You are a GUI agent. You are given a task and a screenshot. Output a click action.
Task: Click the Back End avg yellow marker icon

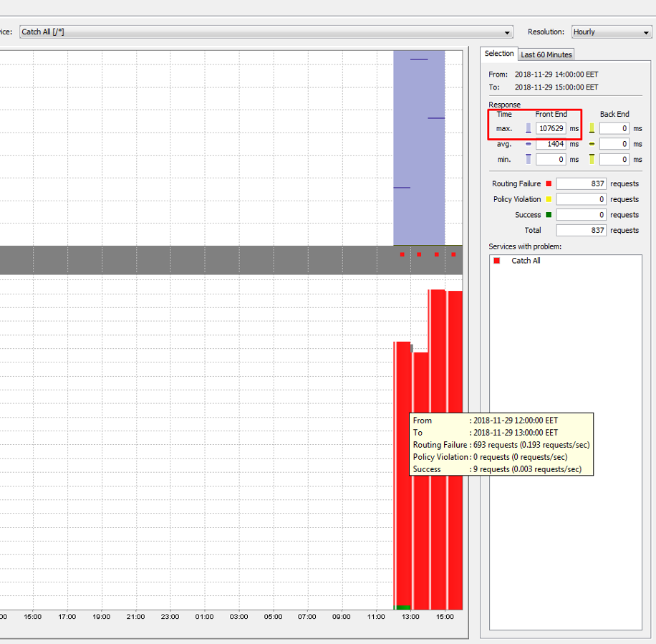pos(592,144)
